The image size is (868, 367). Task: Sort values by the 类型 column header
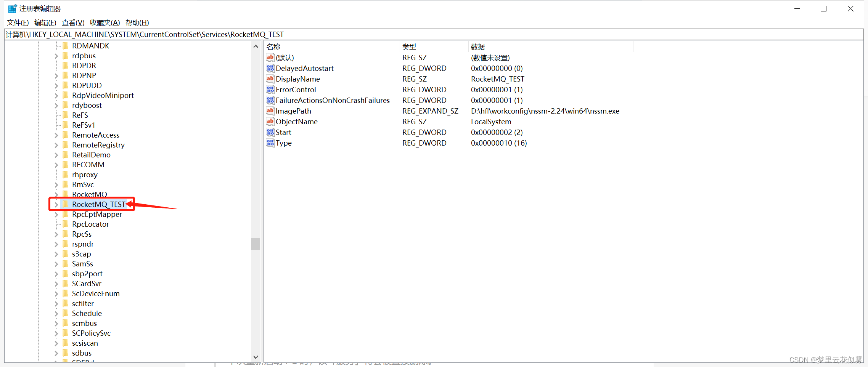[434, 47]
